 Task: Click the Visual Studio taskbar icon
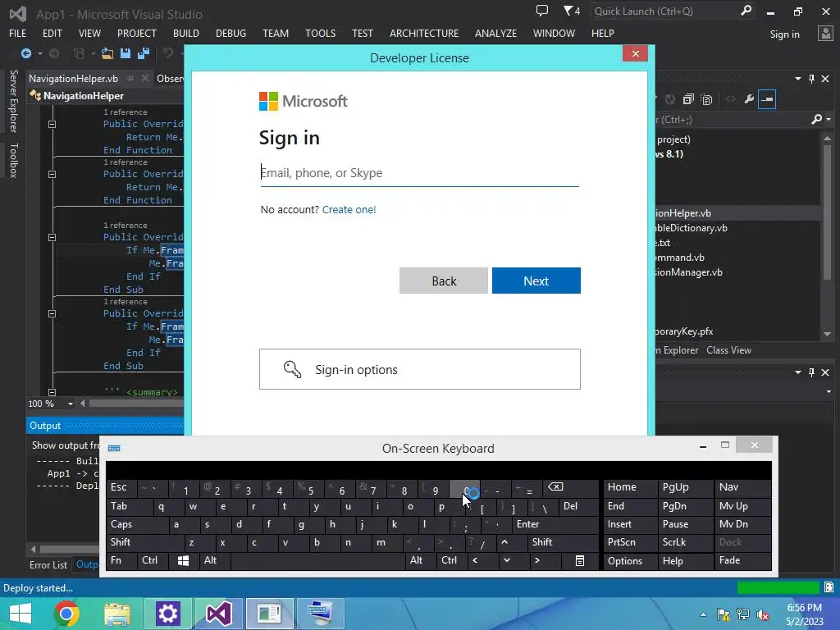pos(218,614)
